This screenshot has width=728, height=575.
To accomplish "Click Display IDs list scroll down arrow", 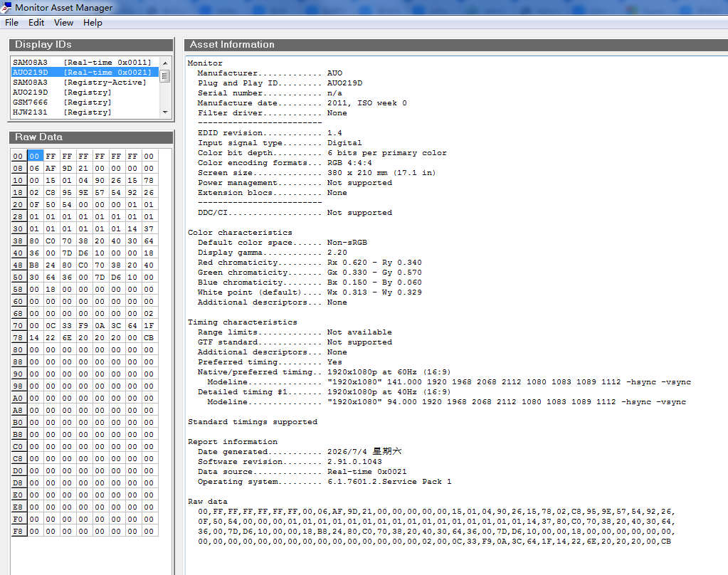I will pos(165,112).
